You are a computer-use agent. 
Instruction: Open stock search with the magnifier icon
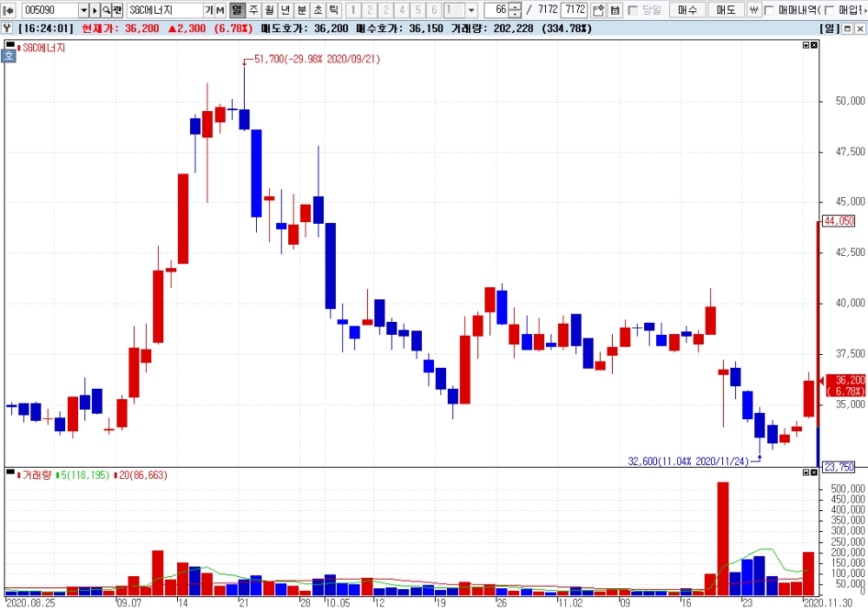pyautogui.click(x=106, y=10)
